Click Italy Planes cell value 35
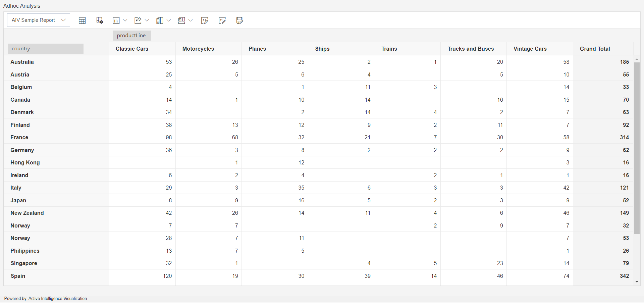644x303 pixels. 301,188
